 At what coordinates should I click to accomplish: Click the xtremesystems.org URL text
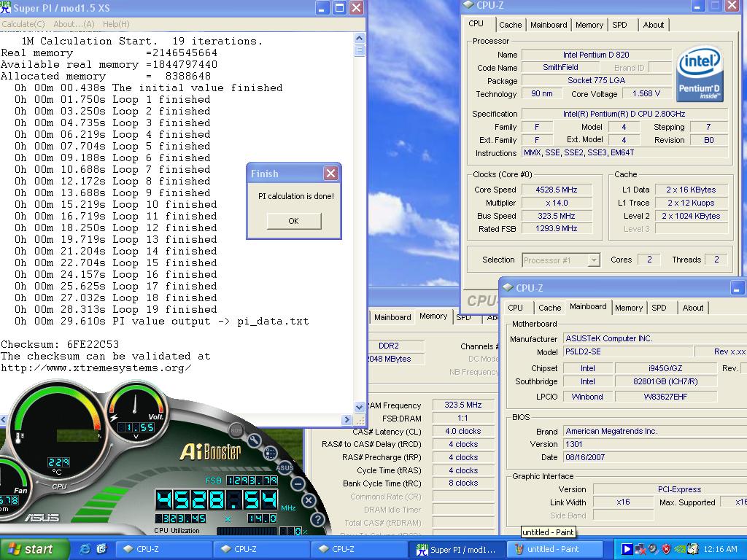point(96,367)
